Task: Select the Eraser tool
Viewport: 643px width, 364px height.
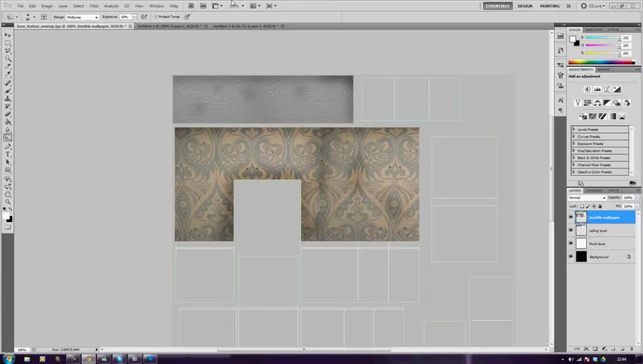Action: pos(8,115)
